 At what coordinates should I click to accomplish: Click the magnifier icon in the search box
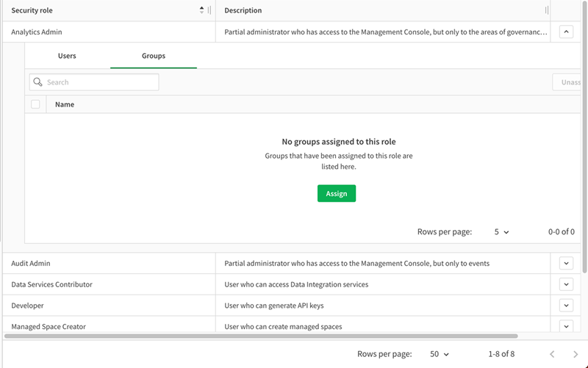(x=38, y=82)
